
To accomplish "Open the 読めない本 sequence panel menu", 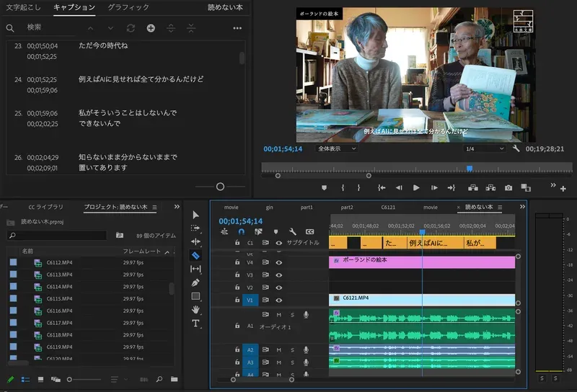I will (500, 208).
